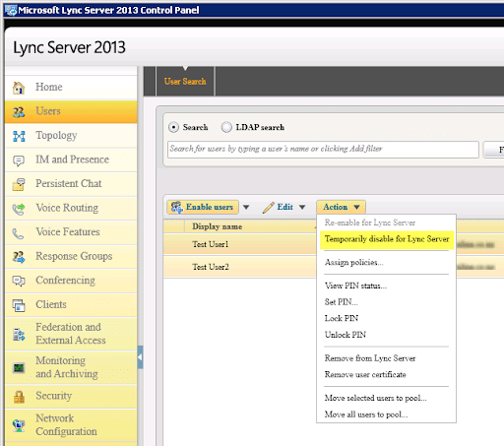Choose Unlock PIN menu entry
Screen dimensions: 504x446
[346, 335]
